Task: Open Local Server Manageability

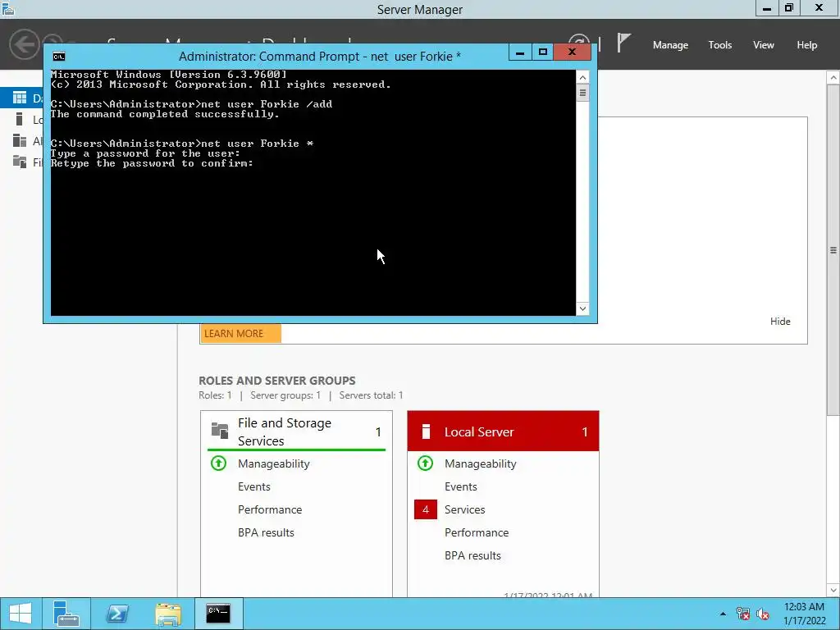Action: click(481, 463)
